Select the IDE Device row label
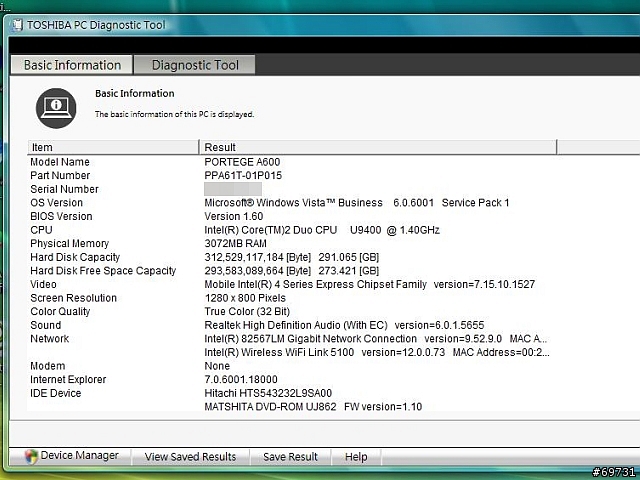The width and height of the screenshot is (640, 480). coord(56,393)
